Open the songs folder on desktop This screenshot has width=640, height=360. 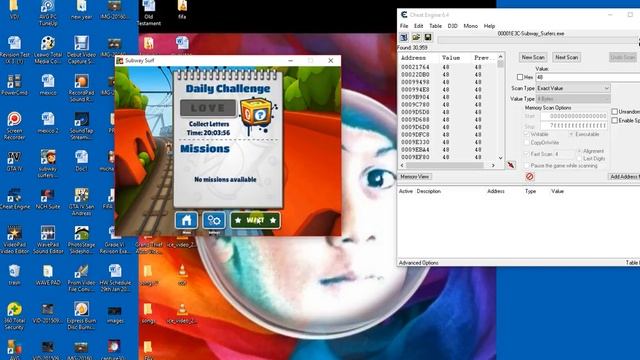[149, 313]
